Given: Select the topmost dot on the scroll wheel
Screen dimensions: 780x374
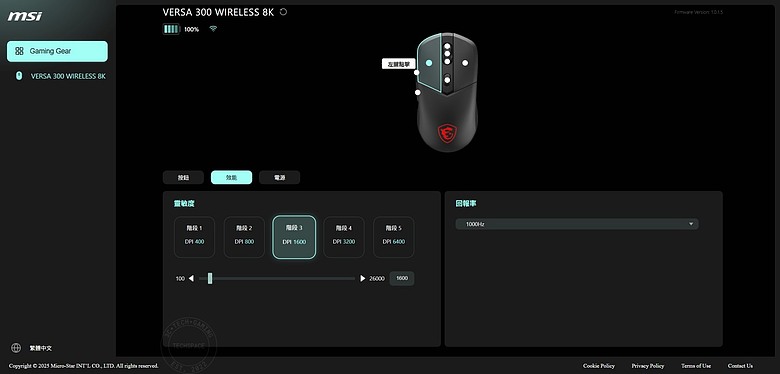Looking at the screenshot, I should (x=447, y=46).
